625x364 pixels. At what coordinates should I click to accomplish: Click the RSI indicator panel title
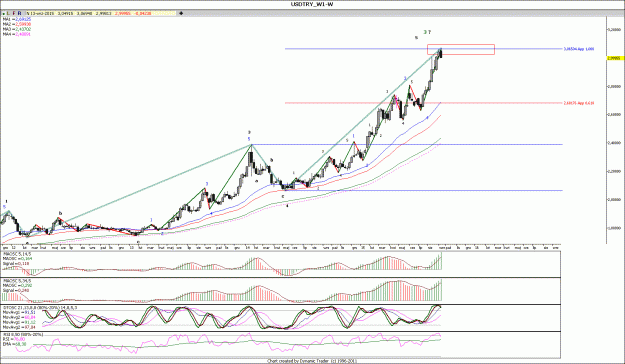click(x=23, y=334)
